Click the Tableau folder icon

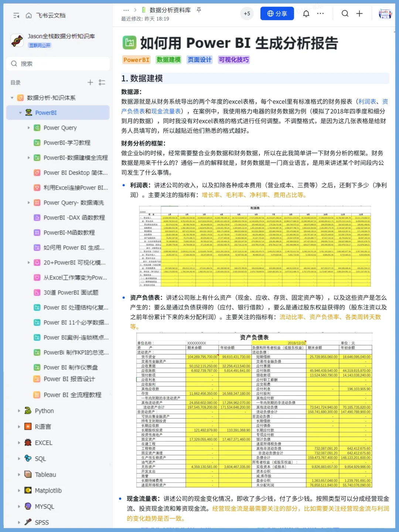[28, 474]
